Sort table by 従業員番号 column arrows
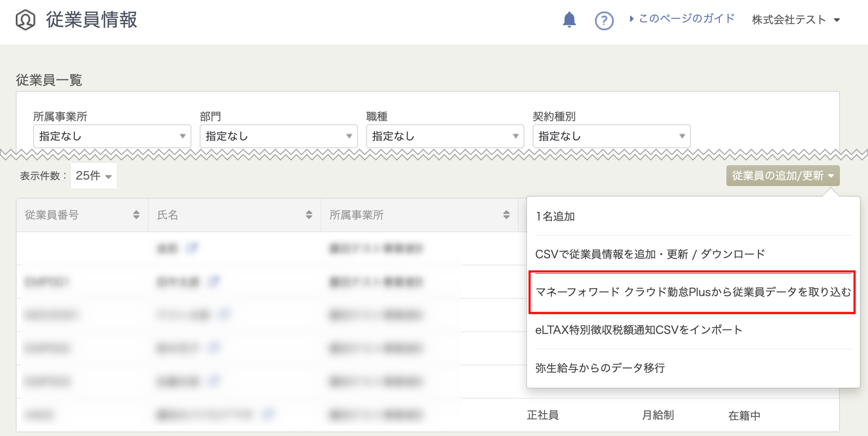Viewport: 868px width, 436px height. point(136,215)
